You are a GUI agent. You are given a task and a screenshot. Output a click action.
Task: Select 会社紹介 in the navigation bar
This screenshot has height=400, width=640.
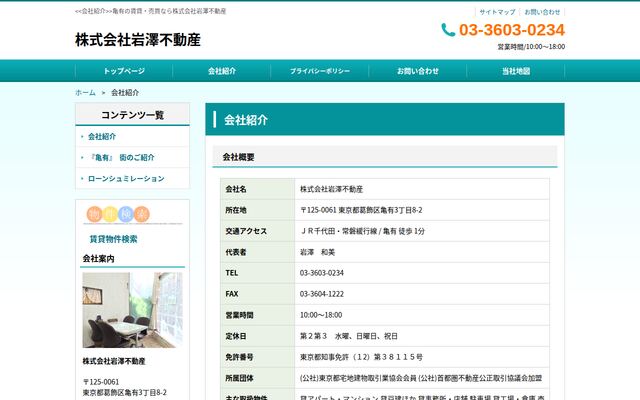tap(222, 71)
